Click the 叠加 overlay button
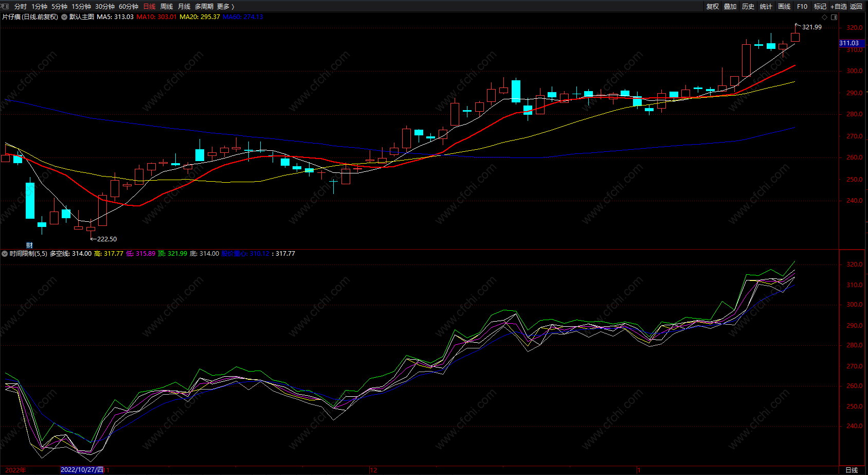This screenshot has height=475, width=868. point(730,7)
